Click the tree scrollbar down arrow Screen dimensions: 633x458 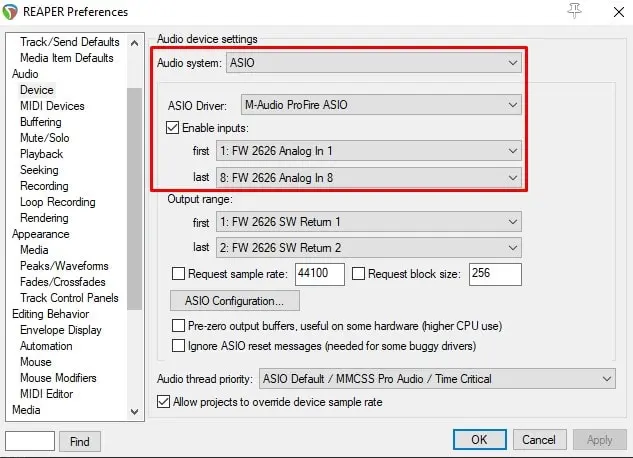(134, 412)
